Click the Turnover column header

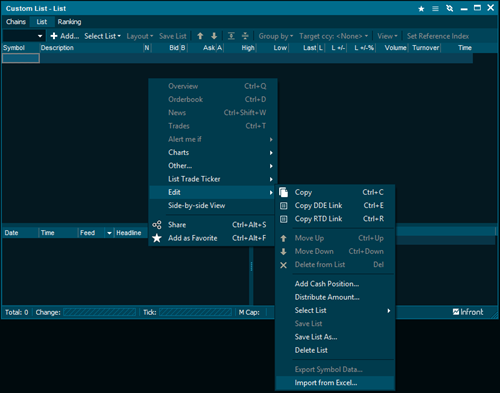(425, 48)
